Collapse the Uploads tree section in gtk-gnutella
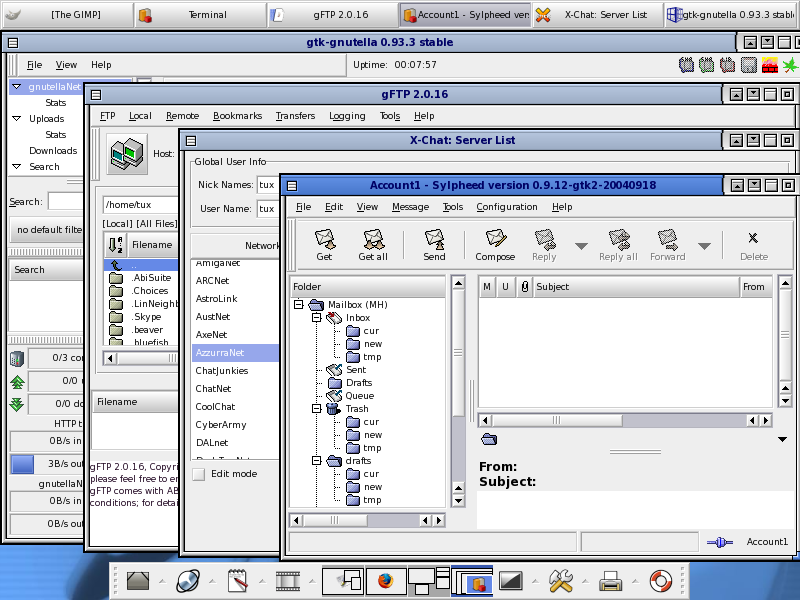Screen dimensions: 800x600 (17, 119)
